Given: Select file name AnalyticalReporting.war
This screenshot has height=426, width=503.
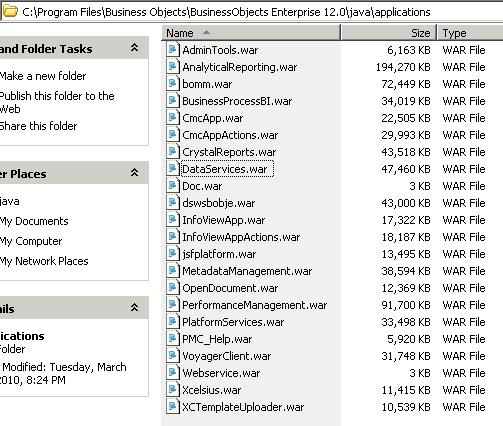Looking at the screenshot, I should coord(240,67).
